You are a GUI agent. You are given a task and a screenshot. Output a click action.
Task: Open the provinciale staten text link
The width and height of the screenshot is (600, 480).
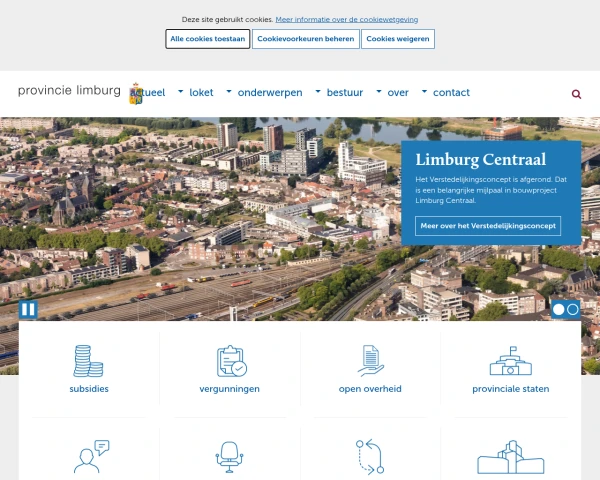511,389
